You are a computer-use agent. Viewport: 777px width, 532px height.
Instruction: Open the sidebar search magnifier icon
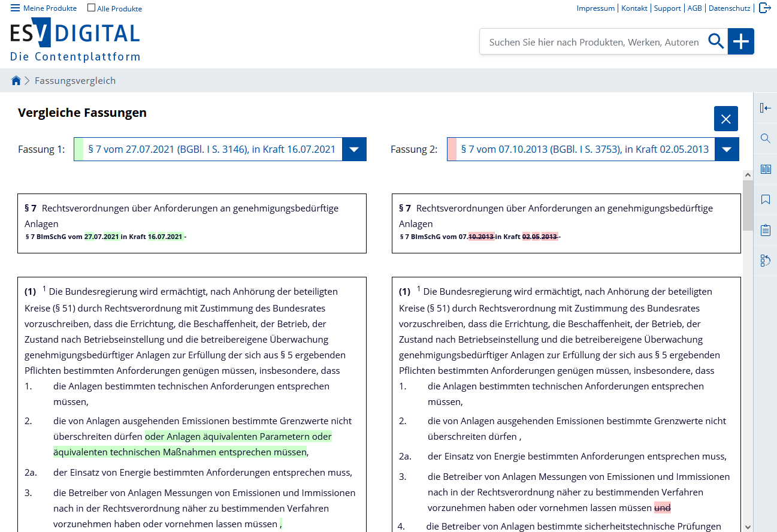click(765, 138)
